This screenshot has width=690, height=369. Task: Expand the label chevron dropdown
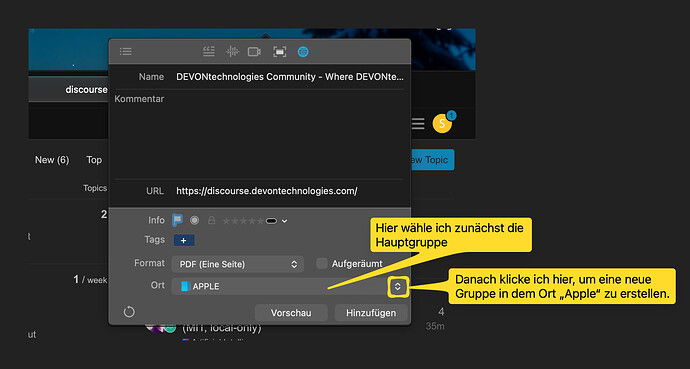[x=285, y=221]
